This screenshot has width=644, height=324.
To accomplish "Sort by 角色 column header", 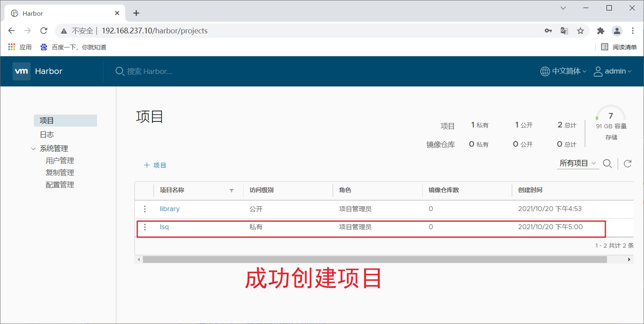I will tap(345, 190).
